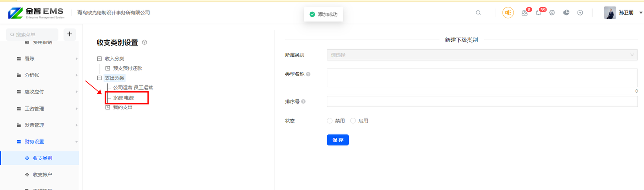Click the folder icon beside 看账
This screenshot has height=190, width=644.
point(19,59)
